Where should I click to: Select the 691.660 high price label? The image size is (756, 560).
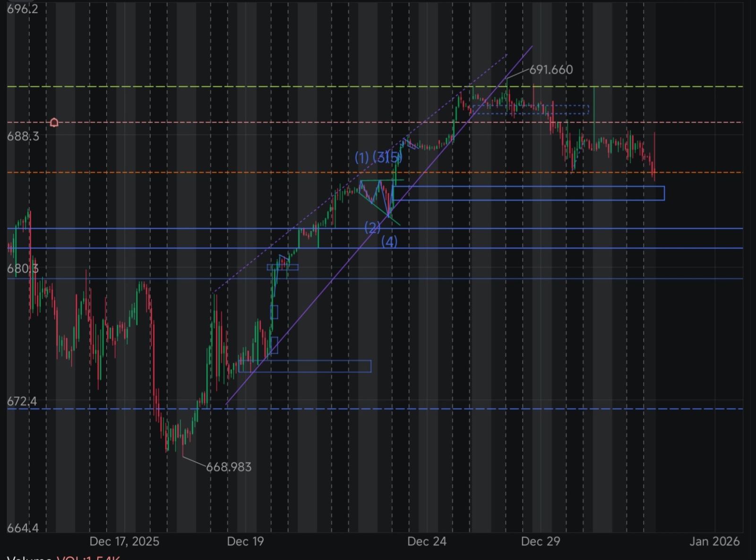pyautogui.click(x=551, y=70)
